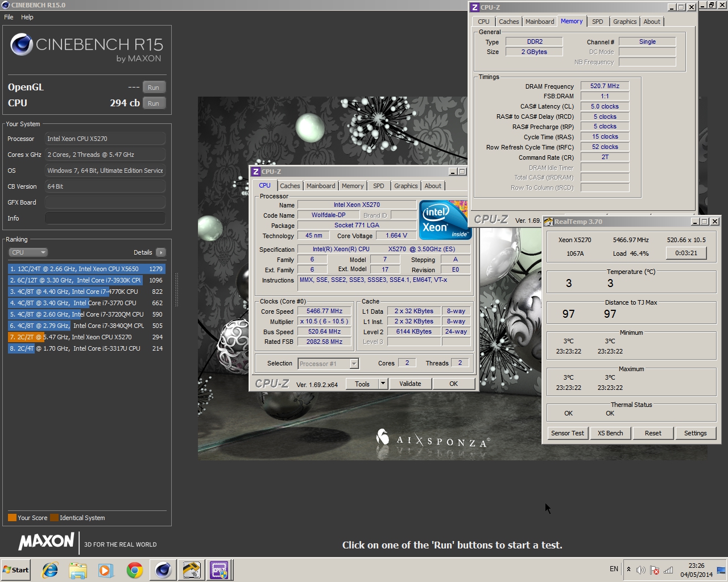Select ranking row Core i5-3317U 214
Screen dimensions: 728x582
[x=86, y=348]
